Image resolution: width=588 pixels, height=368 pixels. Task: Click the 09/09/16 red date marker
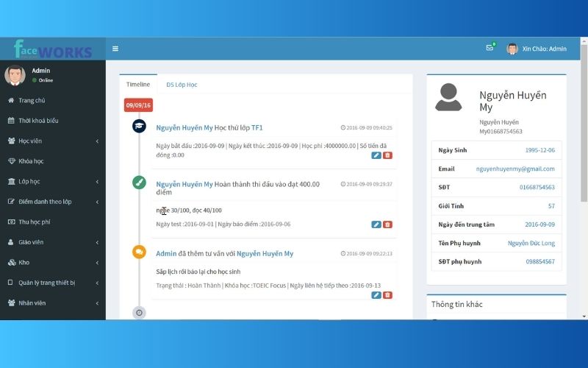[139, 105]
